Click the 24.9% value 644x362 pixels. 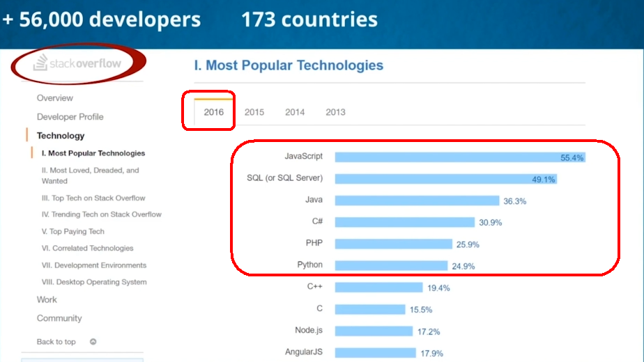point(463,267)
